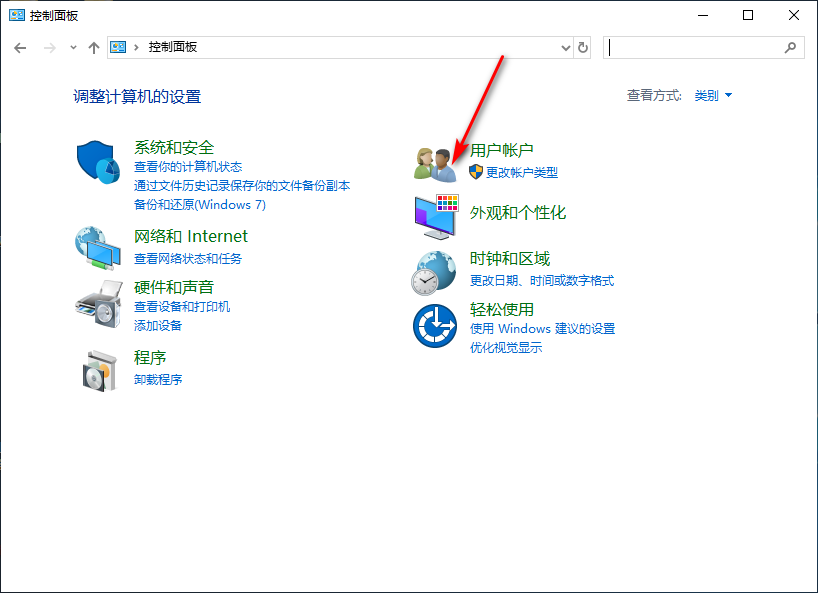Click 更改帐户类型 link
The height and width of the screenshot is (593, 818).
click(521, 172)
